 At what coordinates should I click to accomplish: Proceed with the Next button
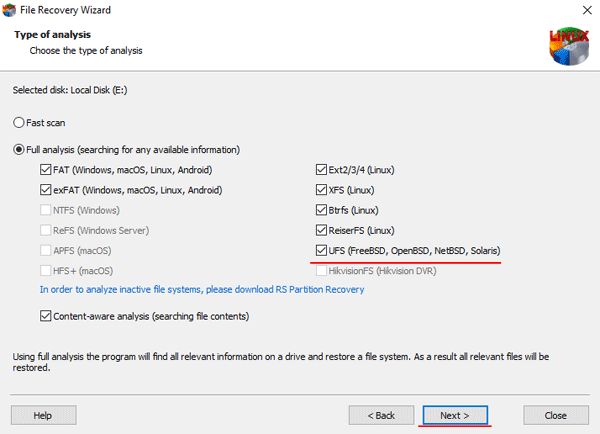pos(455,414)
